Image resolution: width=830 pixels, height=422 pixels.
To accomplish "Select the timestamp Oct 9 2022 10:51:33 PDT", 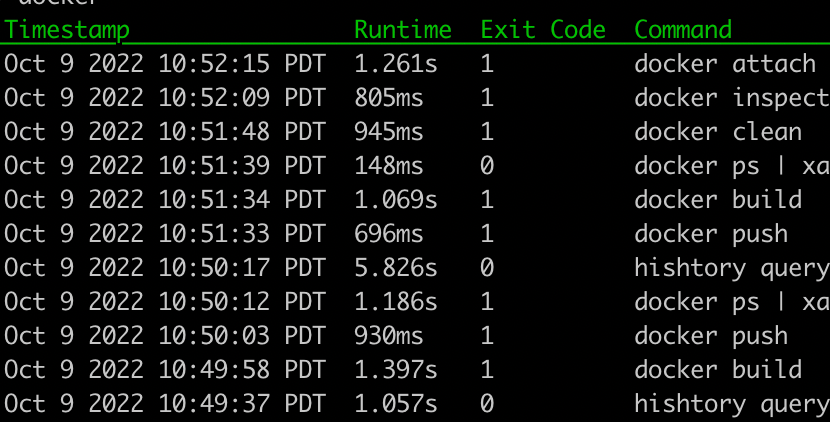I will (164, 234).
